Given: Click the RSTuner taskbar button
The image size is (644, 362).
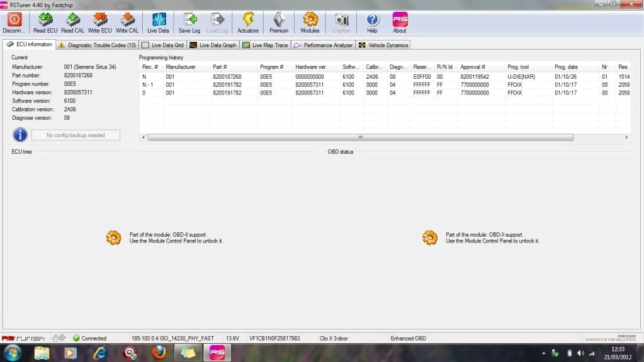Looking at the screenshot, I should (217, 353).
